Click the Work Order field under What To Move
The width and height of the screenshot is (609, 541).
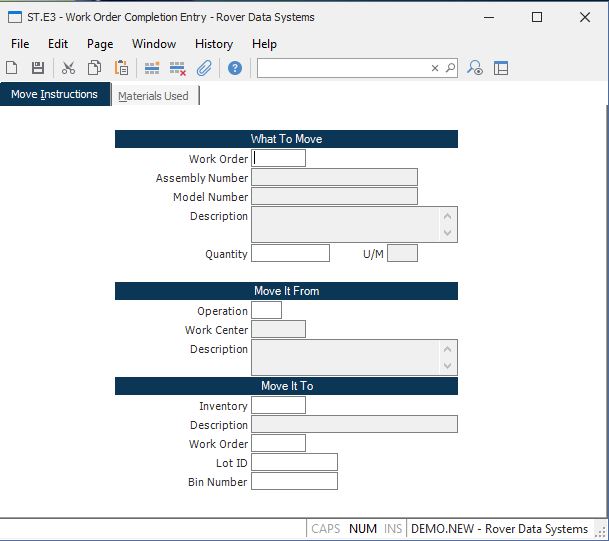279,158
